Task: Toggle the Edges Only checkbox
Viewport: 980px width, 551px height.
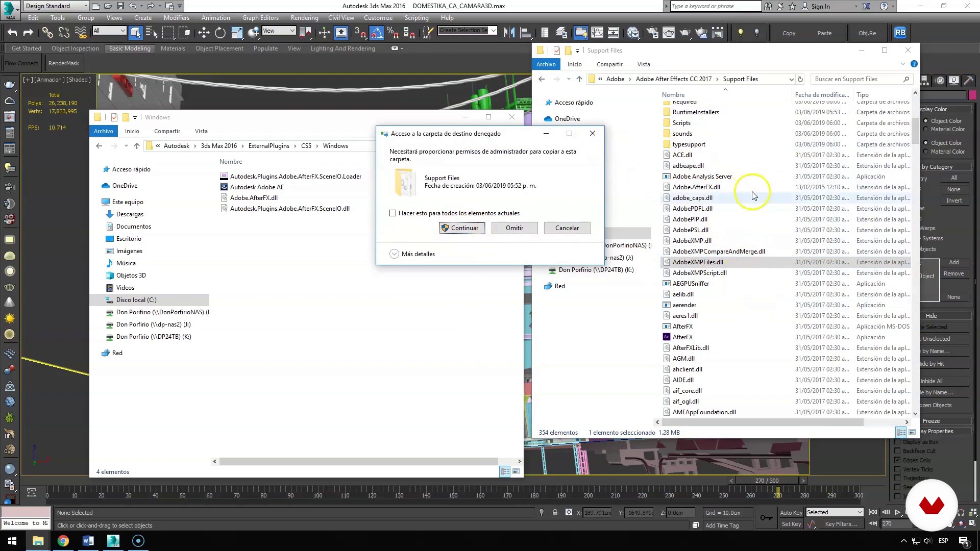Action: click(897, 460)
